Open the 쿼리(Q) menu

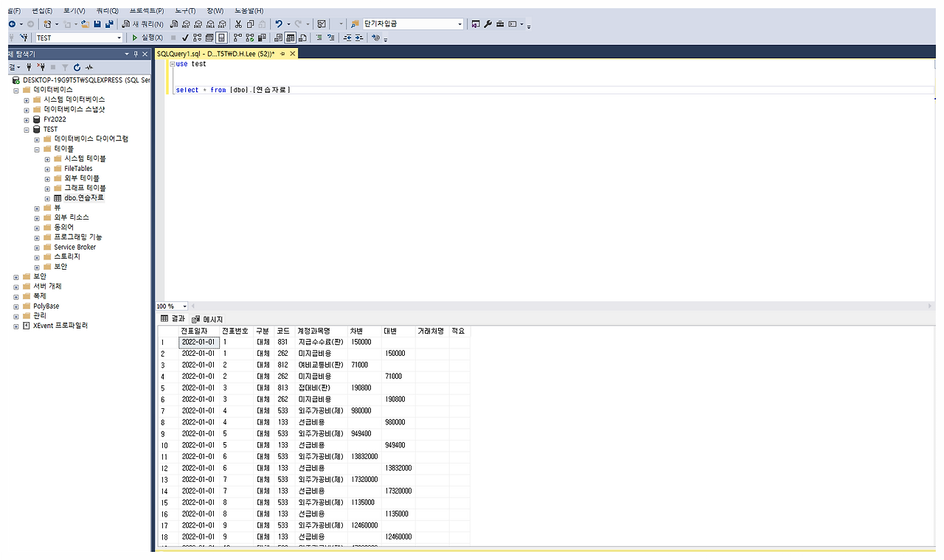[108, 10]
